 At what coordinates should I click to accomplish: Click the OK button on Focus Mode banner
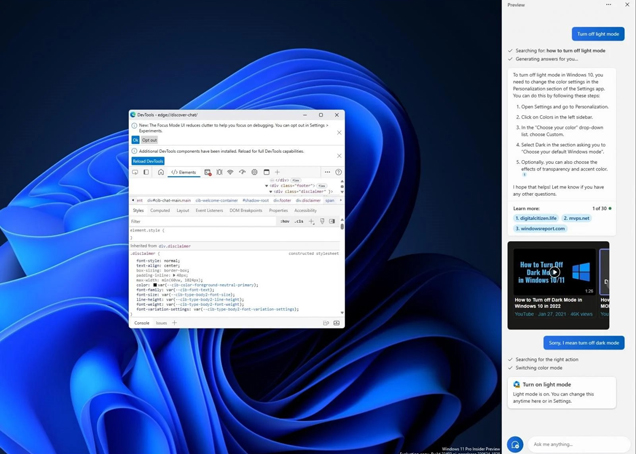click(x=135, y=140)
